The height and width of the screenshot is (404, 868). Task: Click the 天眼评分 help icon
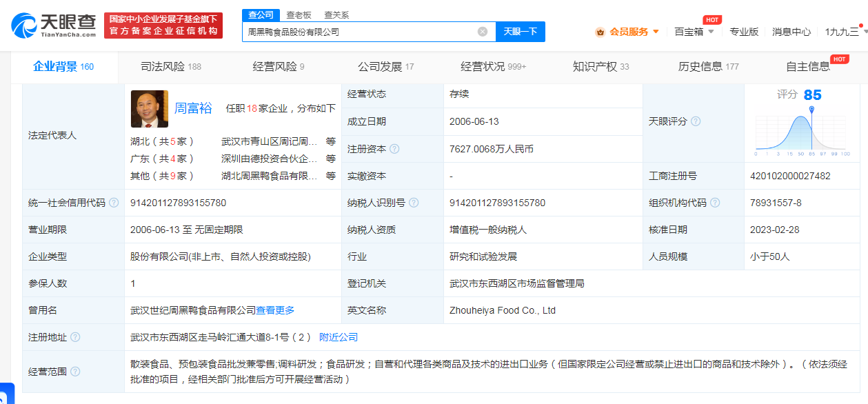(x=696, y=121)
